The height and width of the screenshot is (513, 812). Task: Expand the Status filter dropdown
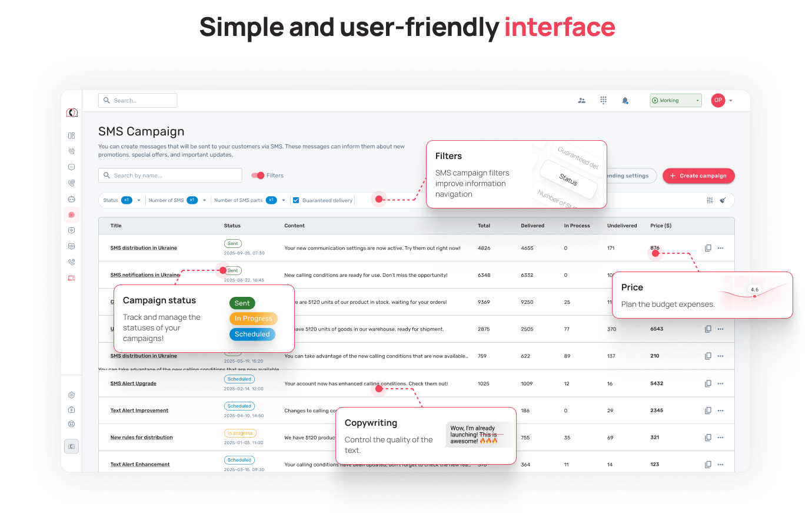pos(139,200)
